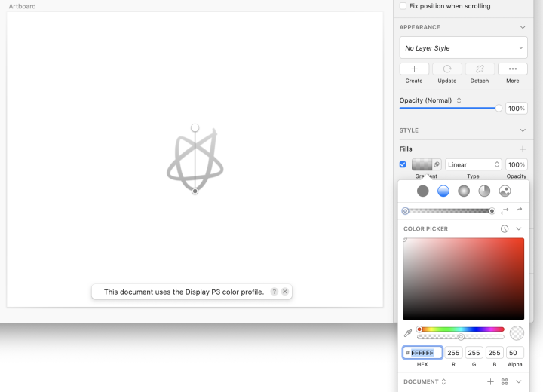Add a color preset to the document swatches
Viewport: 543px width, 392px height.
tap(490, 381)
